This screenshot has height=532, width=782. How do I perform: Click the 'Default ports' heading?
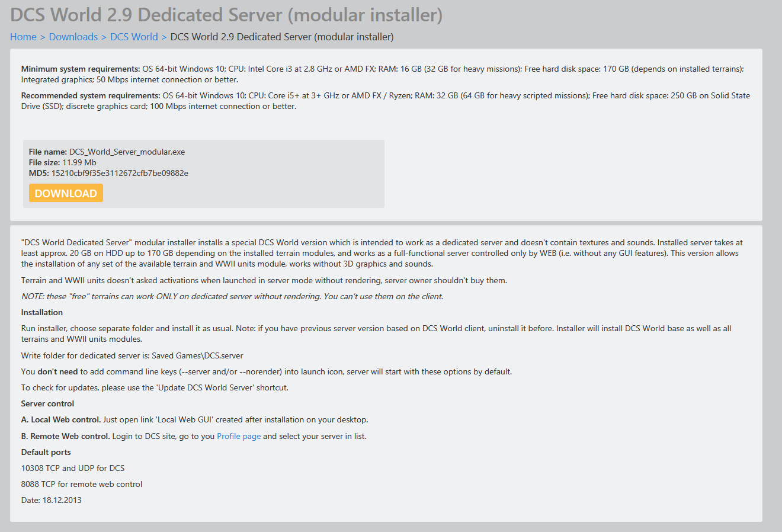(46, 452)
